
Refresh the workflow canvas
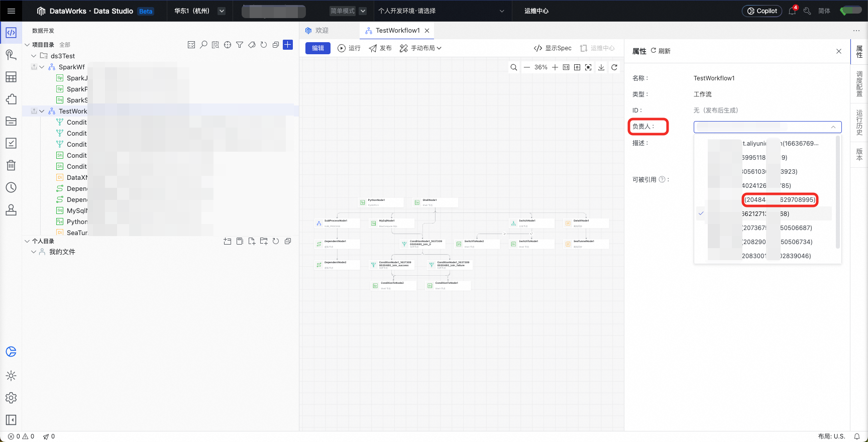[x=614, y=67]
